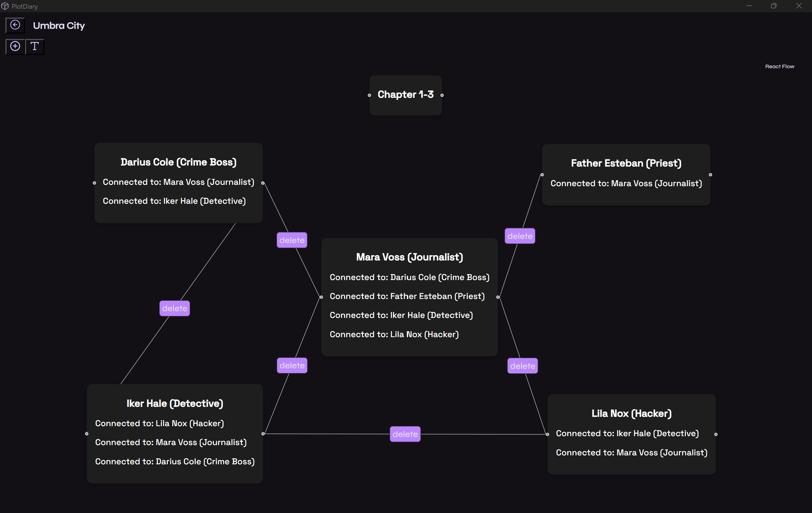The width and height of the screenshot is (812, 513).
Task: Delete the Darius Cole to Iker Hale connection
Action: pos(174,308)
